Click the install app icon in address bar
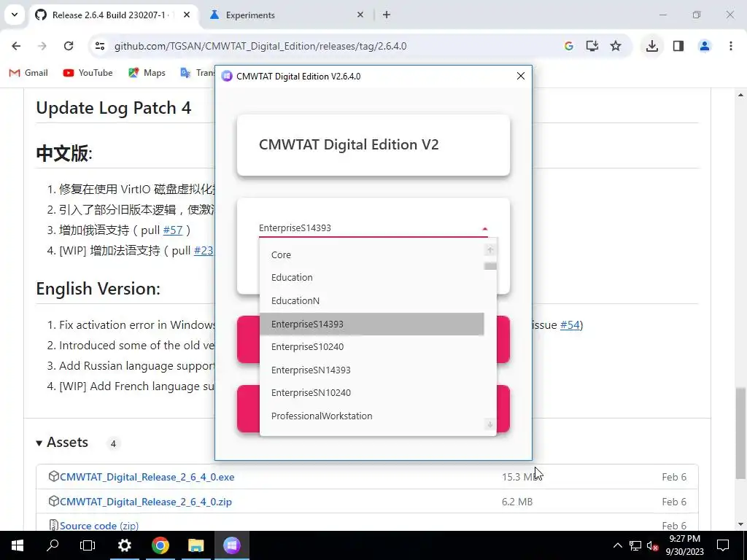The image size is (747, 560). (592, 46)
